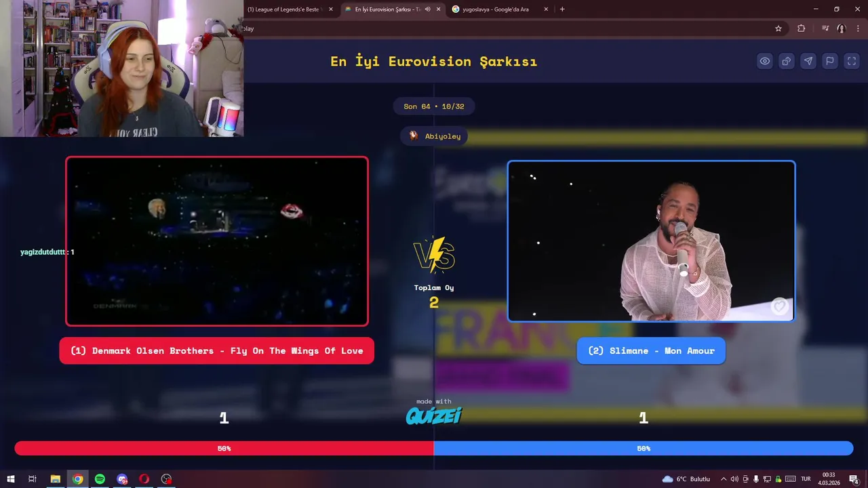Open the network tray icon
Screen dimensions: 868x488
pos(766,479)
